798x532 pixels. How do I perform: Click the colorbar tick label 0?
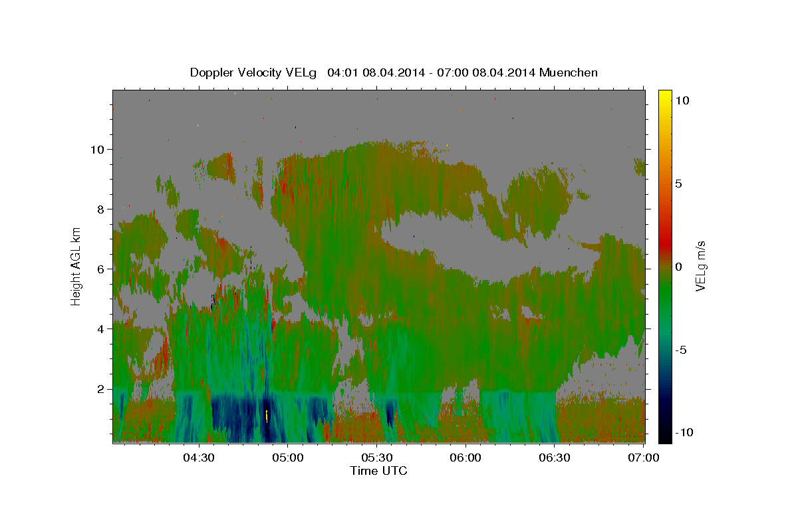678,267
